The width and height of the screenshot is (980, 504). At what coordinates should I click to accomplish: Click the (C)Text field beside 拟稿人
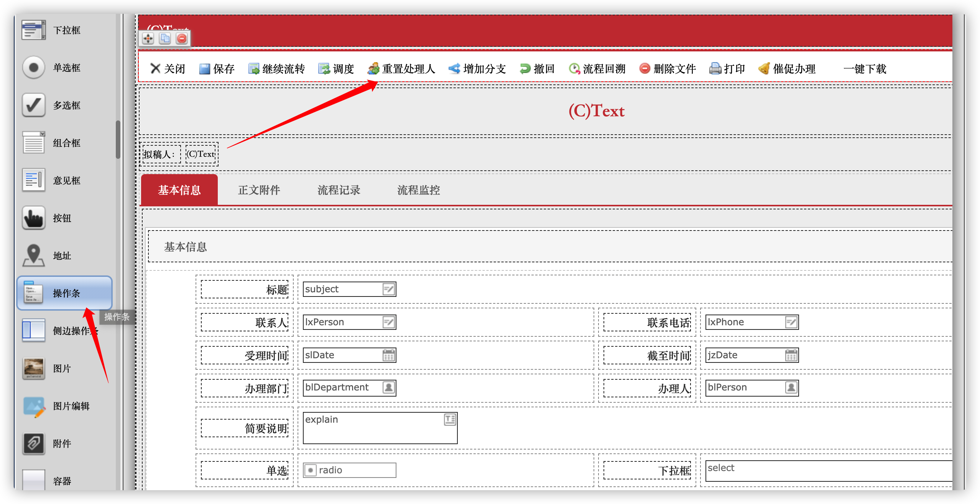tap(201, 154)
